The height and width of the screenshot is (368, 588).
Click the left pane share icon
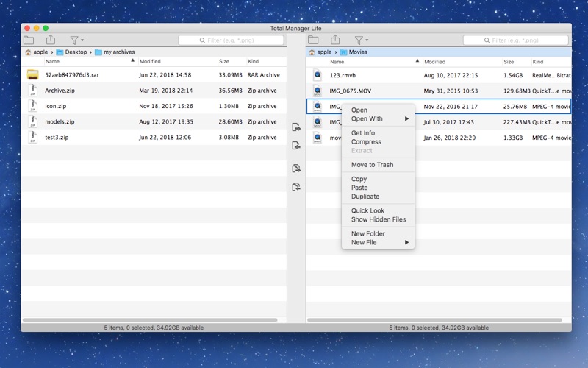click(x=51, y=40)
